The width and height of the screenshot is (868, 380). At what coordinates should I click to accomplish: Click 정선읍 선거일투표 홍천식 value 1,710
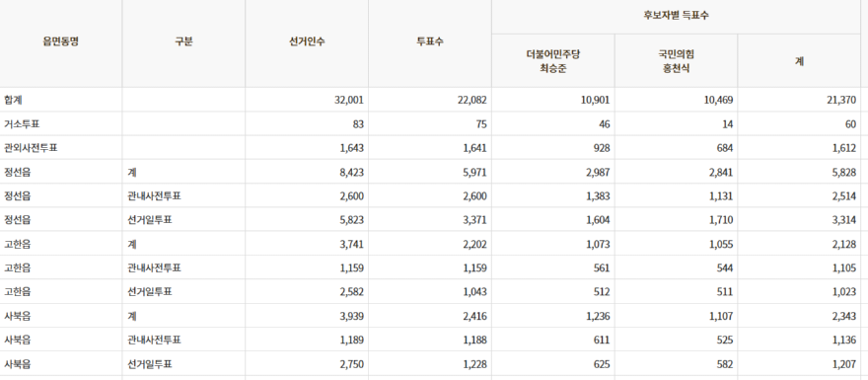(720, 220)
